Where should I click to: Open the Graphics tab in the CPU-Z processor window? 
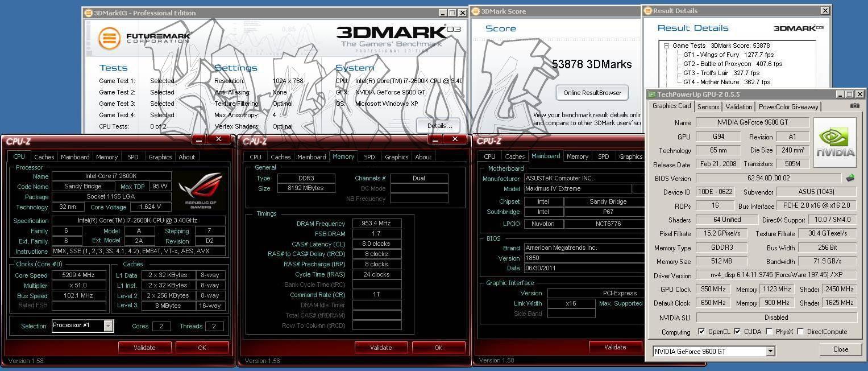point(160,157)
